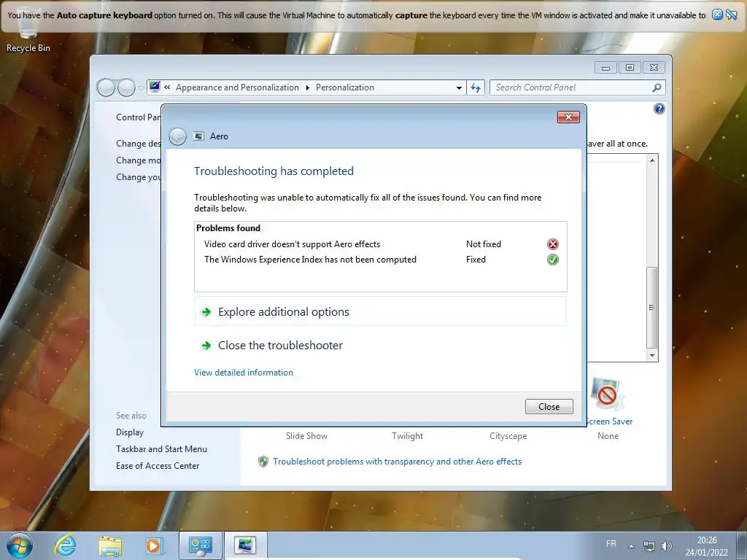Click the themes list scrollbar thumb
747x560 pixels.
(652, 308)
